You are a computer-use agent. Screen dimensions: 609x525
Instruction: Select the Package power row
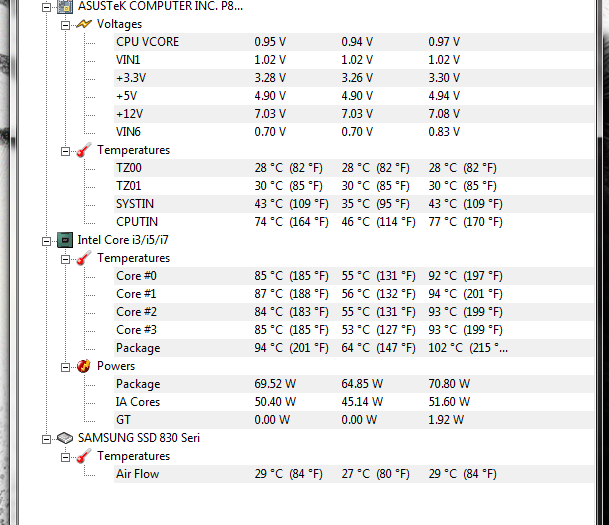click(354, 384)
